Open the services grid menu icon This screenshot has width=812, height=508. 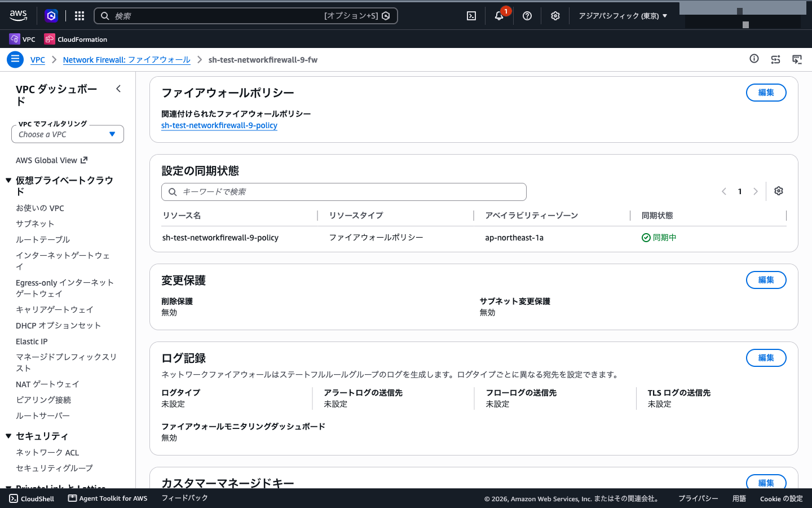(80, 16)
